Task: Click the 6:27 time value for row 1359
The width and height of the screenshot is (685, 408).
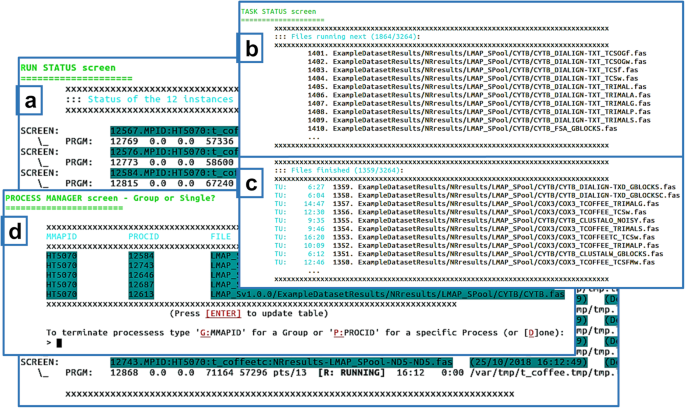Action: 316,187
